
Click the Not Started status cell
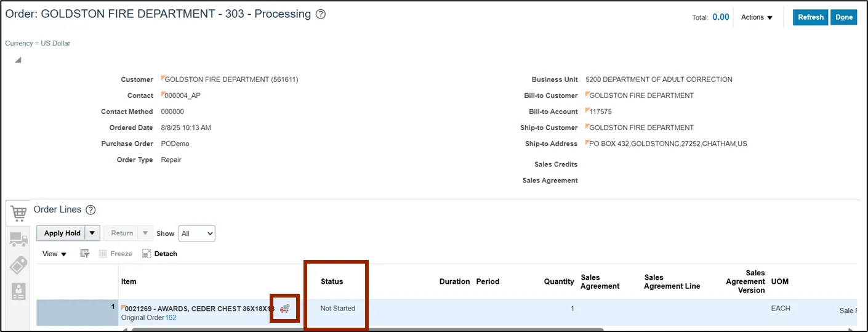click(x=338, y=308)
